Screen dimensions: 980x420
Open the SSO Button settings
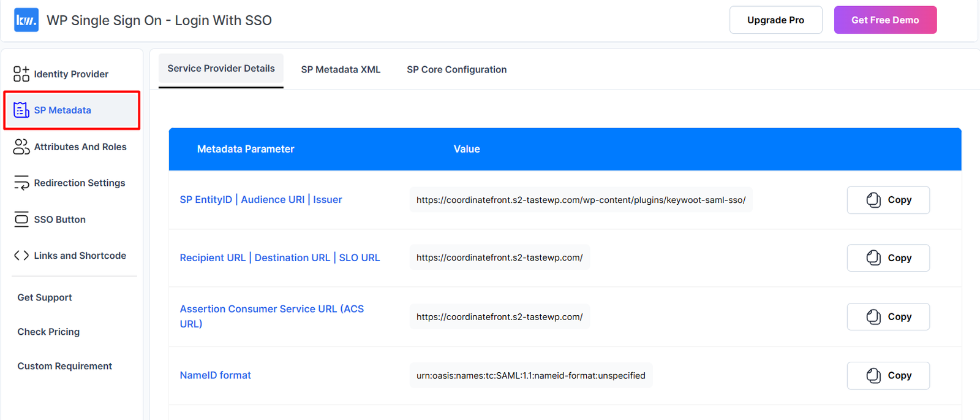tap(72, 220)
